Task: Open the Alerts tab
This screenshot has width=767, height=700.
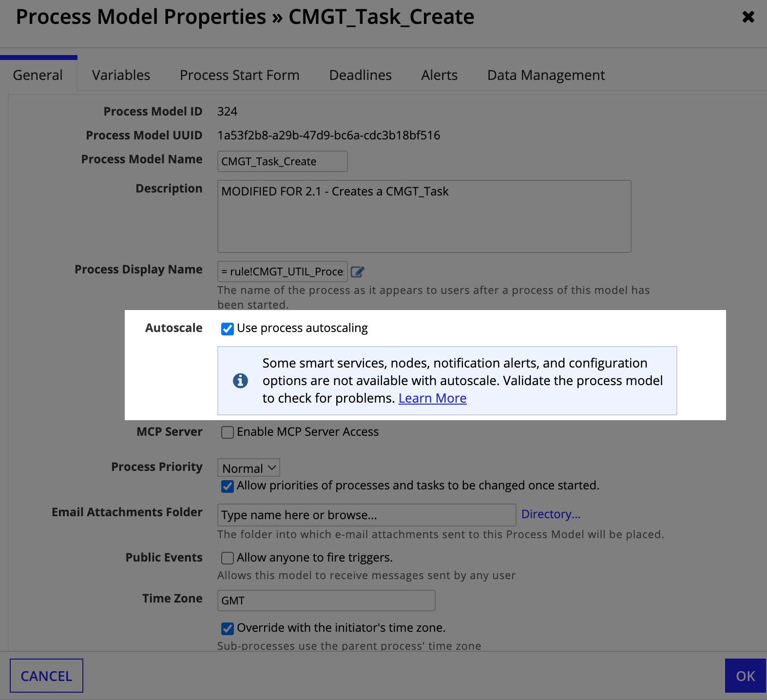Action: click(x=439, y=75)
